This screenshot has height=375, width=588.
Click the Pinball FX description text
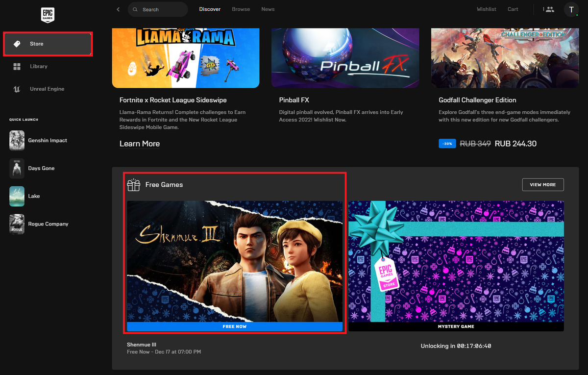coord(341,116)
